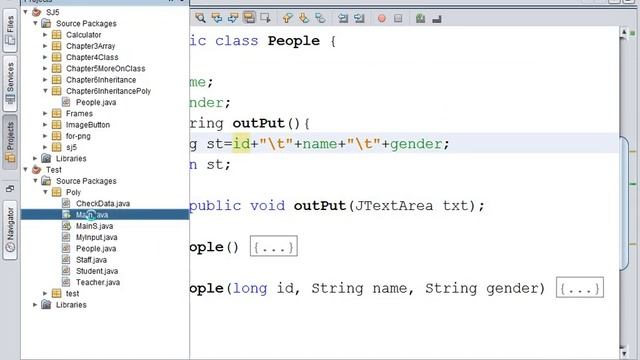
Task: Click the SJ5 project coffee-cup icon
Action: (37, 12)
